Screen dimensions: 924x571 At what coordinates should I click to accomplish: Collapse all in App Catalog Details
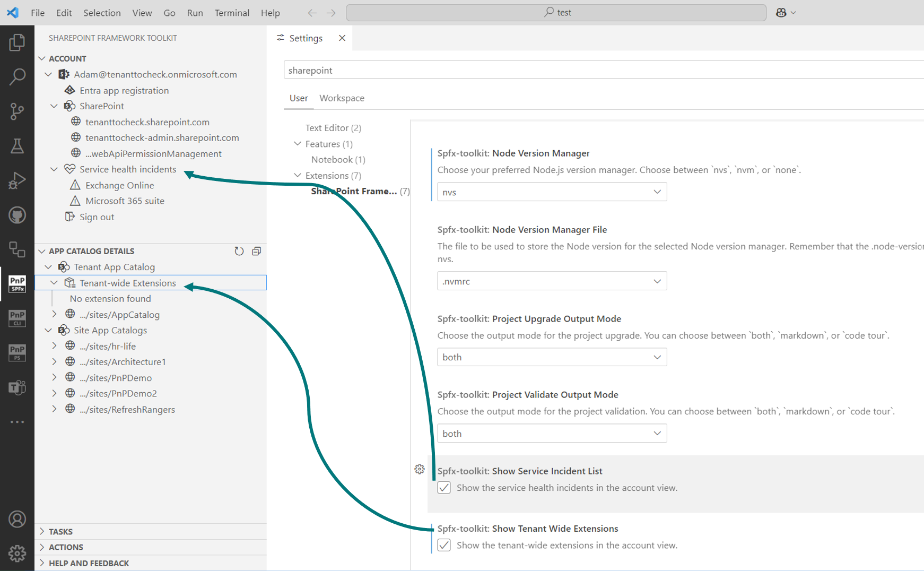tap(257, 251)
